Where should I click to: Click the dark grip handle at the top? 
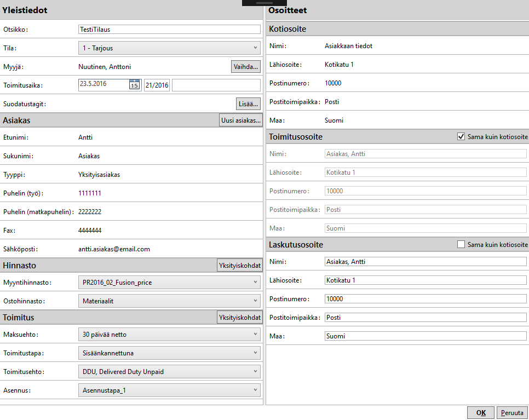264,3
